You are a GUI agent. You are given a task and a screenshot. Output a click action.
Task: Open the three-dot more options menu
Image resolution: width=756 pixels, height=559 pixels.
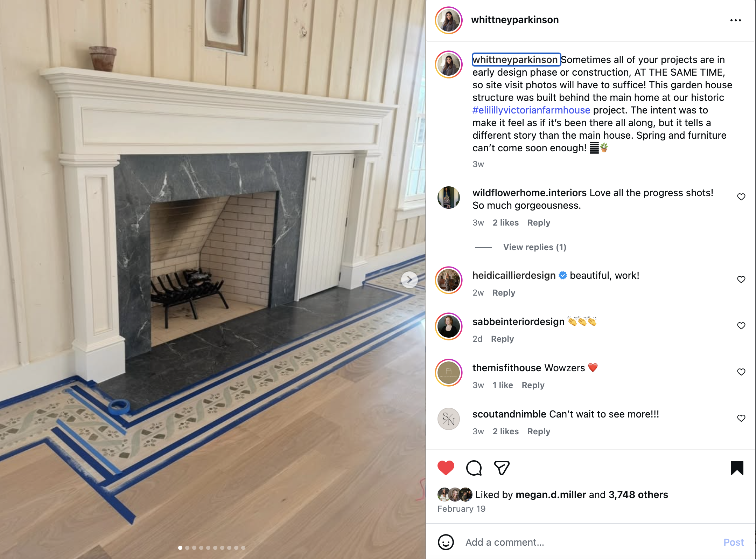point(736,20)
